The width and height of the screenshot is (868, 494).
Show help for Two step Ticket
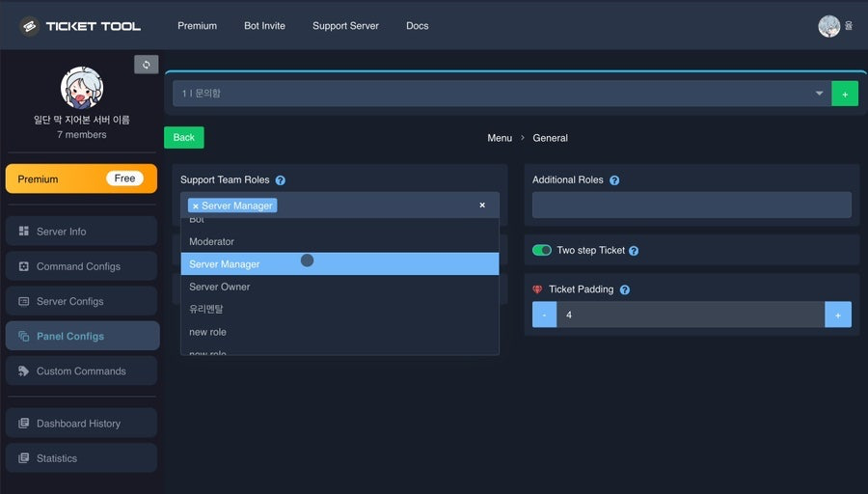[634, 251]
